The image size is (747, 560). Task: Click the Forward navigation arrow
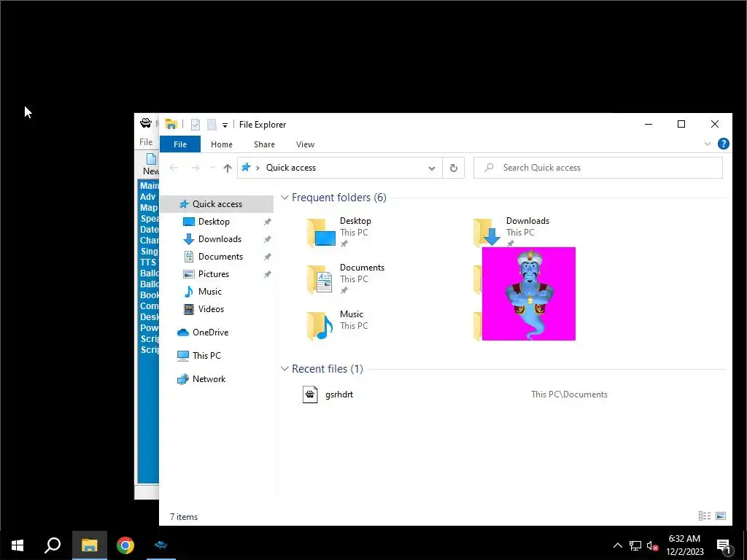(x=196, y=168)
